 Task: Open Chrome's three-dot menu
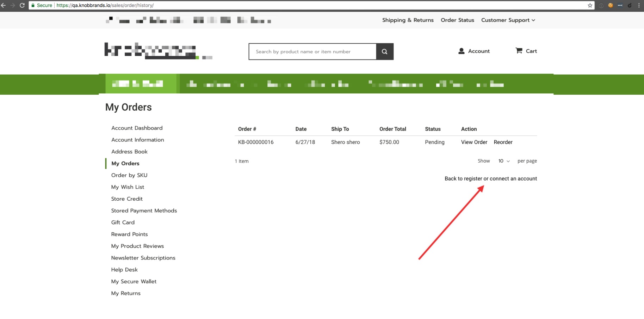(639, 5)
